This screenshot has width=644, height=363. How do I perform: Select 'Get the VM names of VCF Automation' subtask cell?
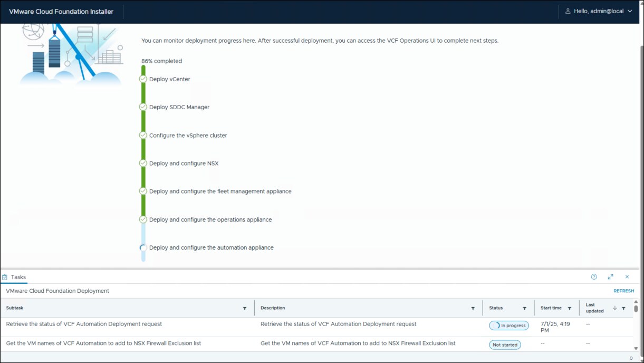pyautogui.click(x=103, y=343)
